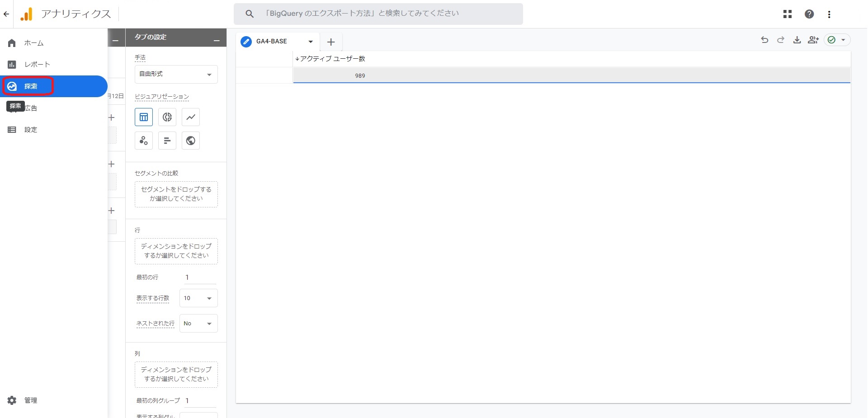Image resolution: width=868 pixels, height=418 pixels.
Task: Minimize the タブの設定 panel
Action: tap(217, 41)
